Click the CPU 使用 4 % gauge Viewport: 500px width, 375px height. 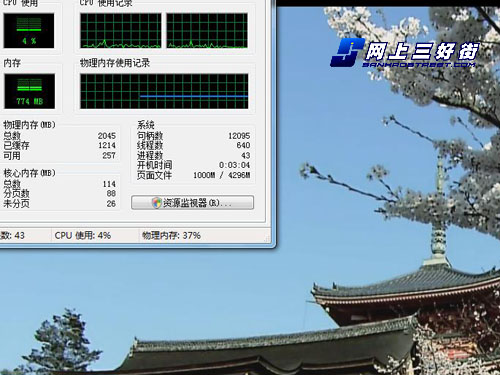pos(29,31)
